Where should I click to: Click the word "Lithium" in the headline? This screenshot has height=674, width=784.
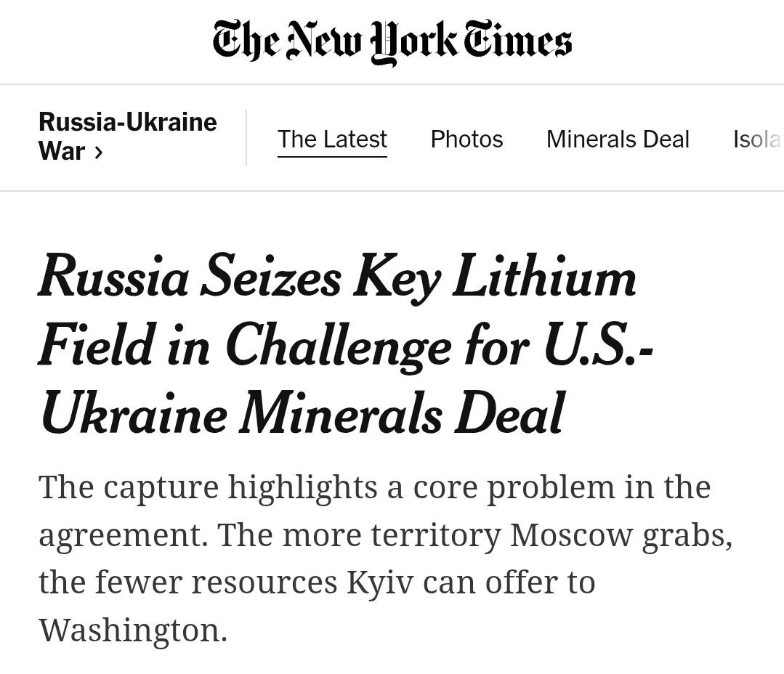click(543, 278)
